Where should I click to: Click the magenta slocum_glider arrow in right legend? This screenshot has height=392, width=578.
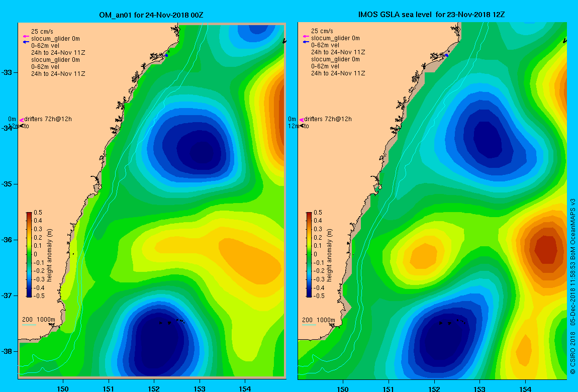(x=306, y=36)
